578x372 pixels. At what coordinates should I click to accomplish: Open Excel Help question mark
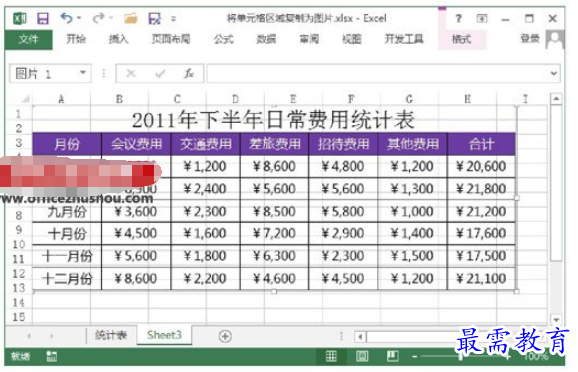click(x=458, y=18)
